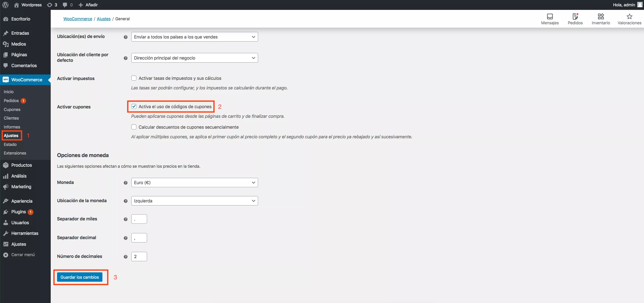Click the Añadir plus icon

pos(81,5)
